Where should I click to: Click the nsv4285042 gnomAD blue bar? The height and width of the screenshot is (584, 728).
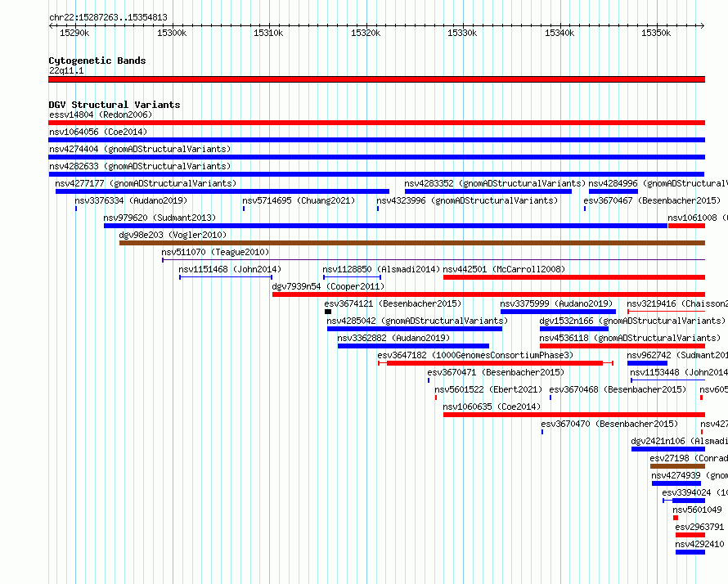point(415,329)
